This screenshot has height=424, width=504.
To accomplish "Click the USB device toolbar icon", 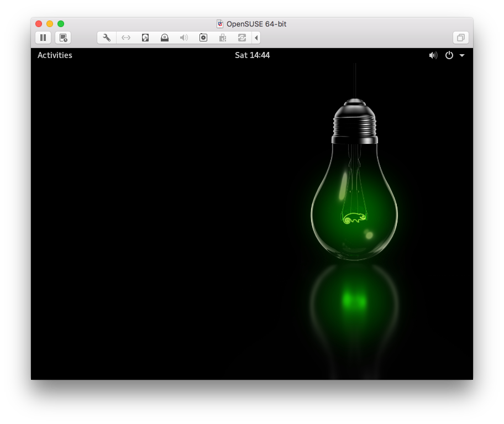I will tap(222, 38).
